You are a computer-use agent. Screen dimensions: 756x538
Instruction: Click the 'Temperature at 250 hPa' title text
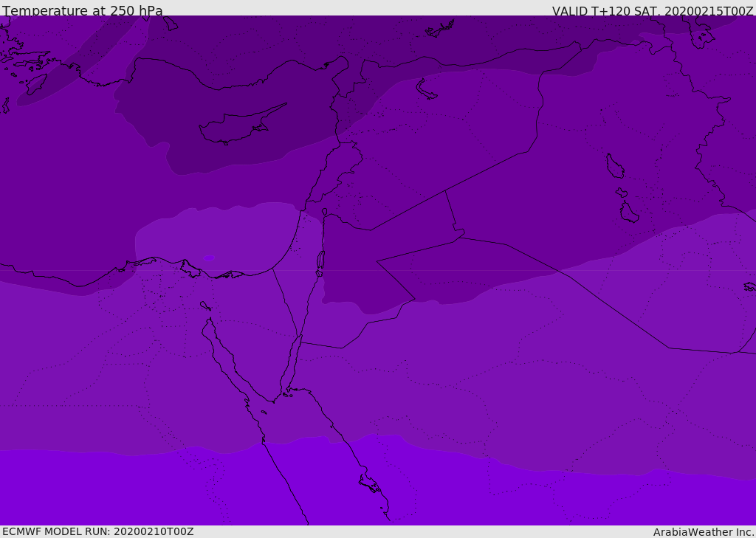(83, 10)
